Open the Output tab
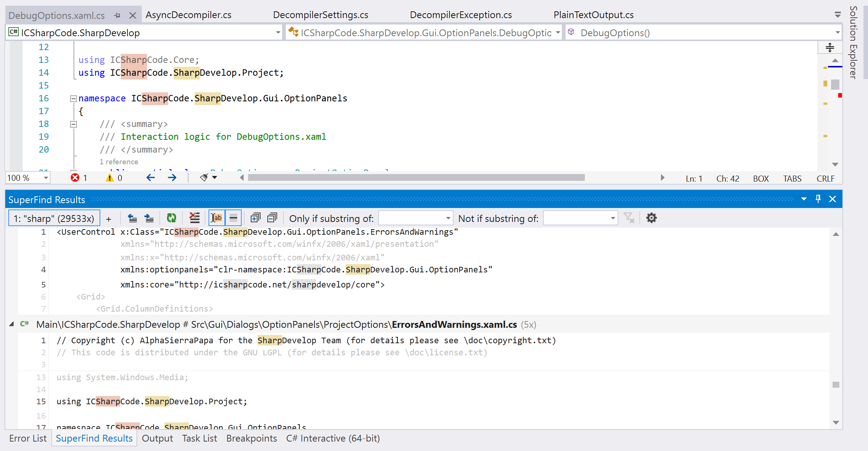This screenshot has height=451, width=868. pyautogui.click(x=157, y=439)
